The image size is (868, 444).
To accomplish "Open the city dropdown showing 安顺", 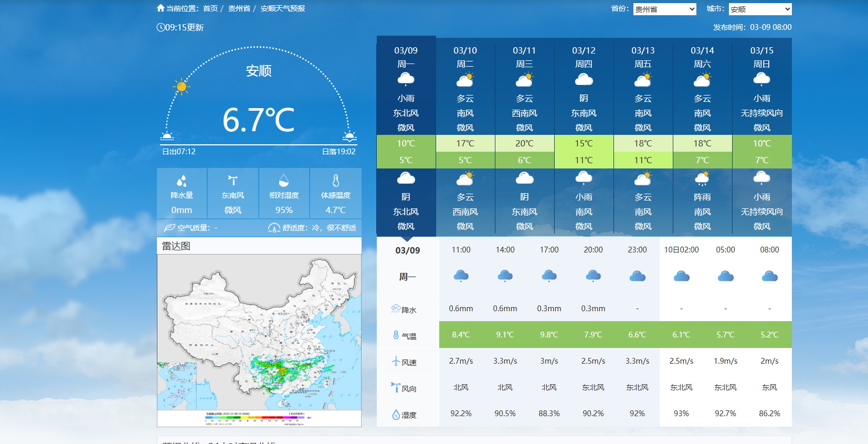I will point(760,9).
